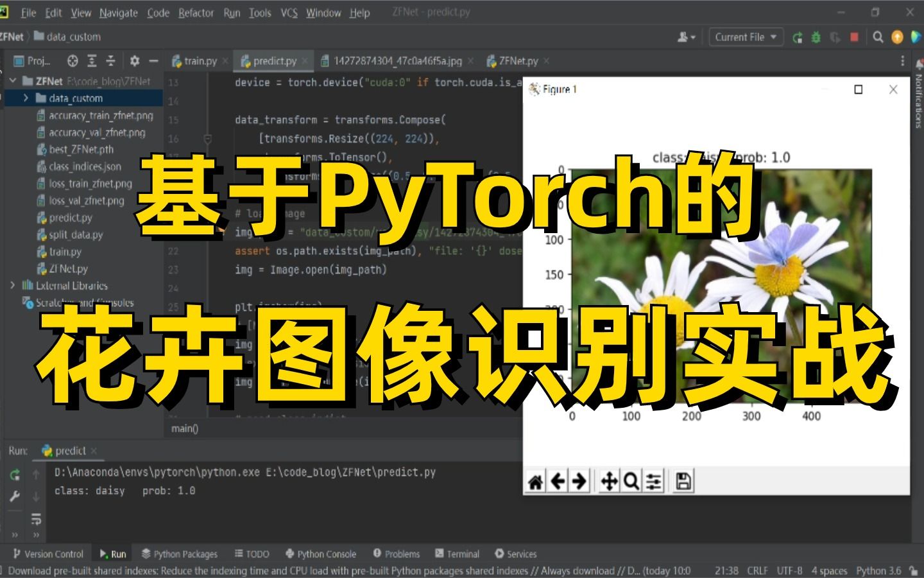The height and width of the screenshot is (578, 924).
Task: Collapse the ZFNet root folder
Action: (x=13, y=81)
